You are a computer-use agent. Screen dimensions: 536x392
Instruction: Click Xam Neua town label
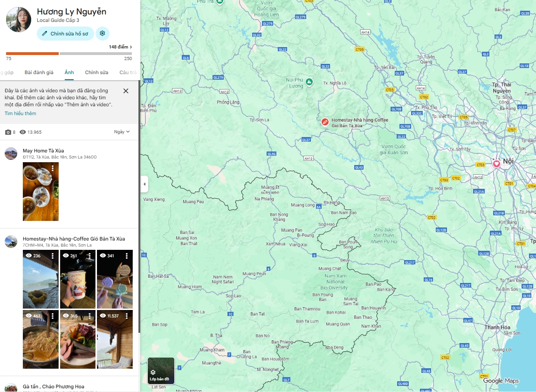[275, 244]
